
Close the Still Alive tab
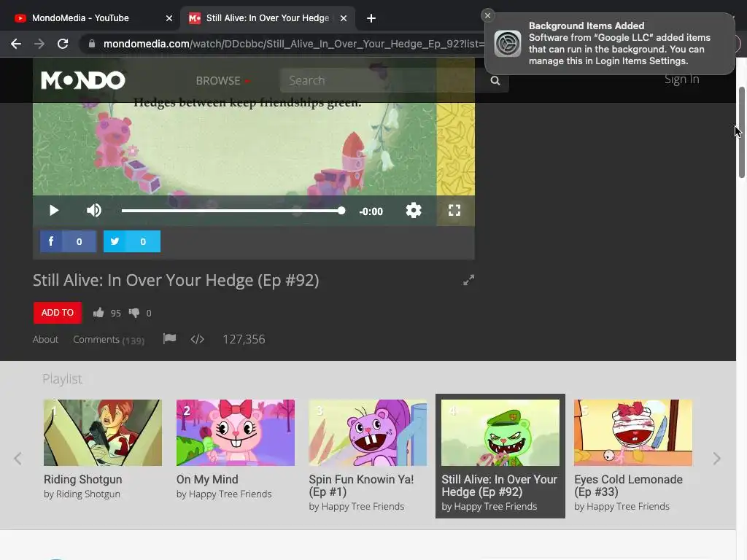pos(344,18)
